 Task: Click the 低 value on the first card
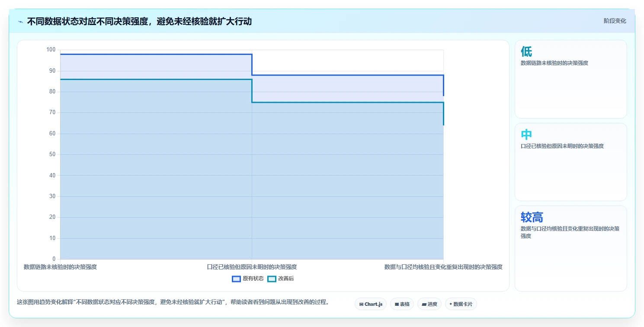click(x=526, y=51)
